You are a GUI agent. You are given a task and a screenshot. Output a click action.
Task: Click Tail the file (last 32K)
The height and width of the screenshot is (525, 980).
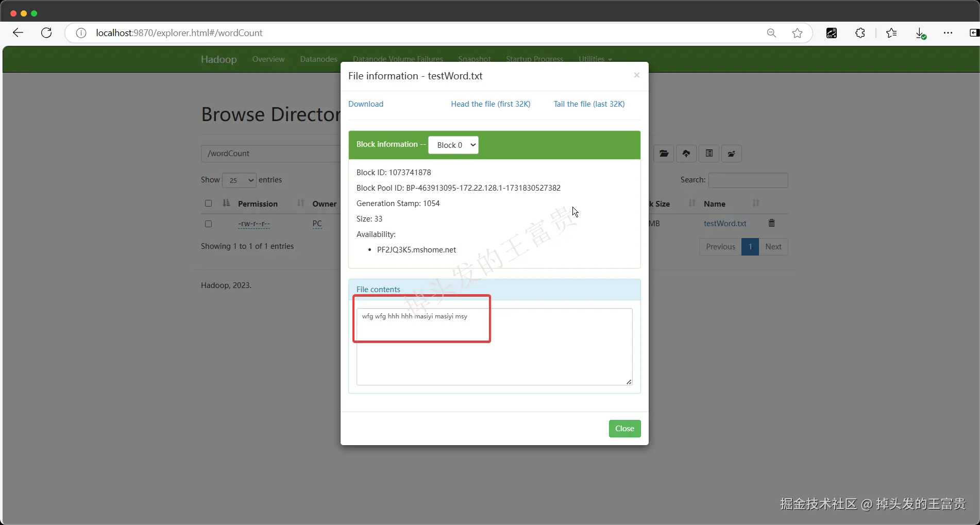(589, 104)
